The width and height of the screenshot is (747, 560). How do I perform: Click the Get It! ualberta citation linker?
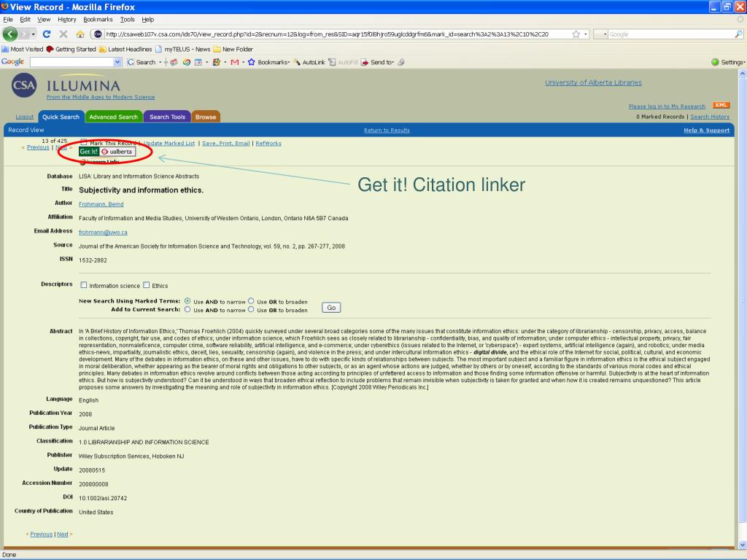click(107, 152)
